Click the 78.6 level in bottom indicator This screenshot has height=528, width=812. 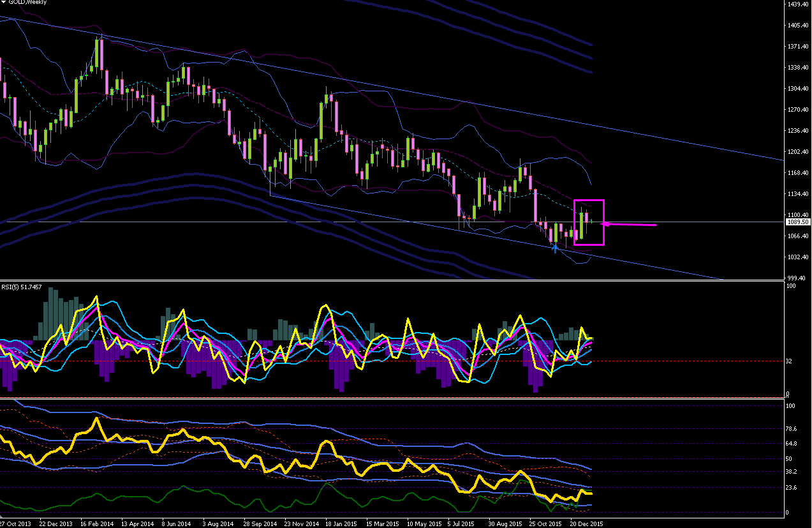[791, 429]
